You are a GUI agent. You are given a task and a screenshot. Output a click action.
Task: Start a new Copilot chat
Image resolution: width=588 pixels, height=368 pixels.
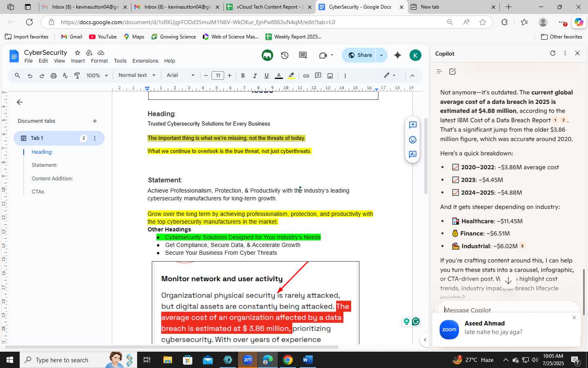(x=452, y=72)
